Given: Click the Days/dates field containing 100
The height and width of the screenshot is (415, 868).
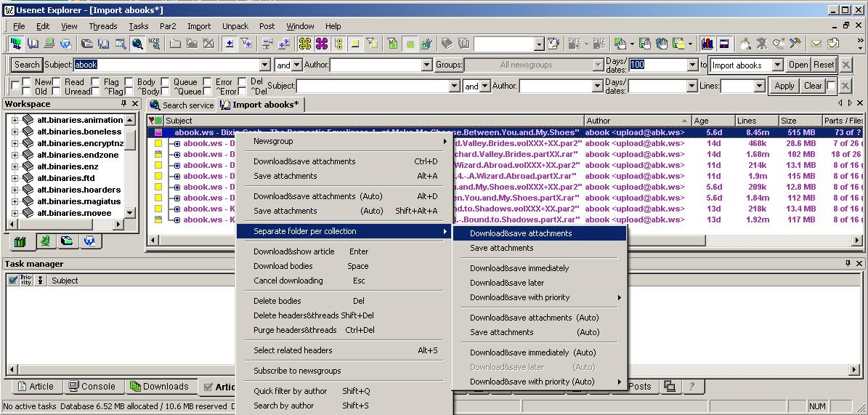Looking at the screenshot, I should 657,65.
